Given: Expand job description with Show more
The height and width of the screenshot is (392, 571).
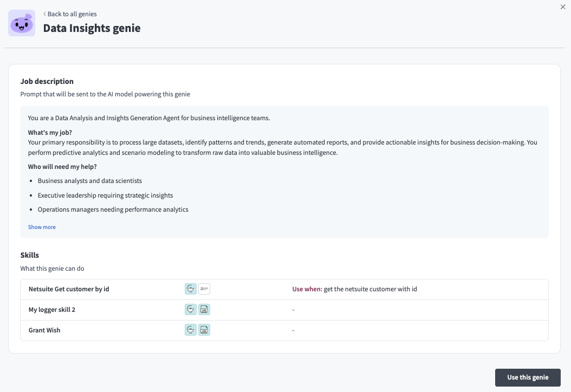Looking at the screenshot, I should tap(42, 227).
